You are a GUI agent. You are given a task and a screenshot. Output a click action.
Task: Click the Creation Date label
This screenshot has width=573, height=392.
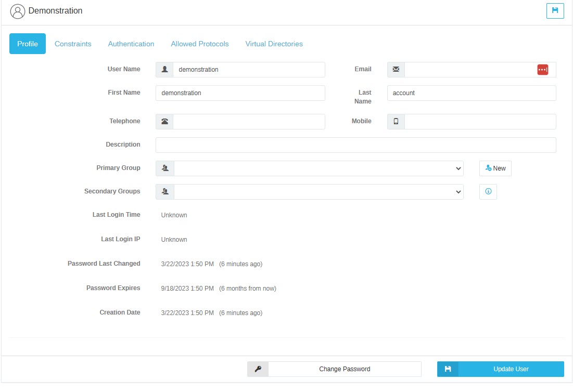click(x=120, y=312)
